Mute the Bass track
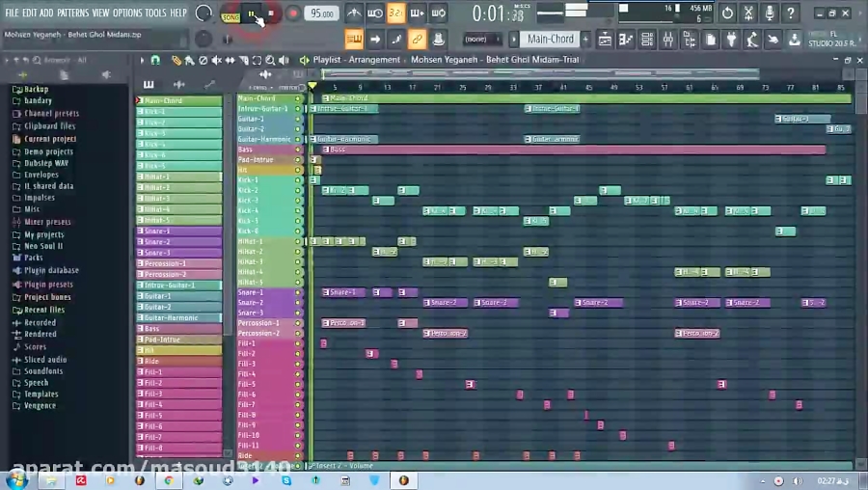 (x=299, y=150)
